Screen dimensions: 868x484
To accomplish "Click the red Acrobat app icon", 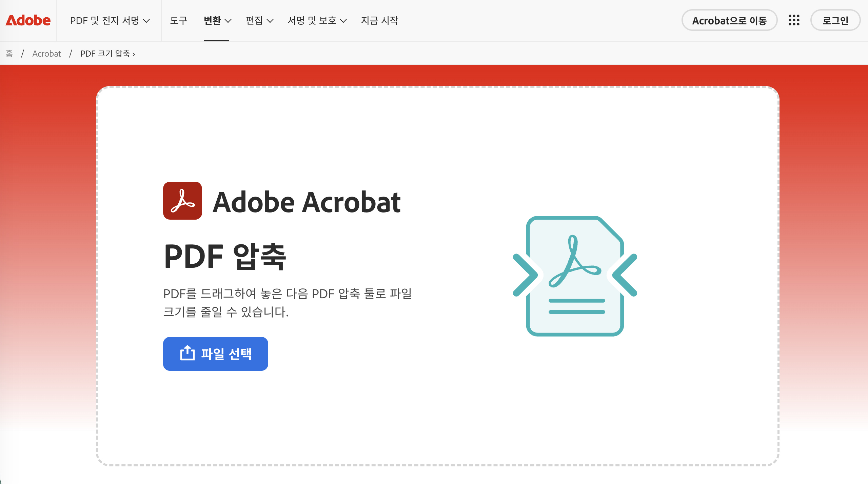I will [x=182, y=201].
